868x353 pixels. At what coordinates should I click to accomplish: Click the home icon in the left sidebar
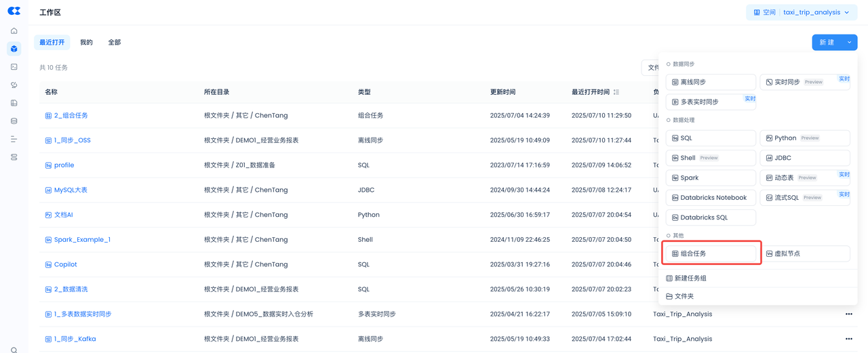(x=14, y=30)
